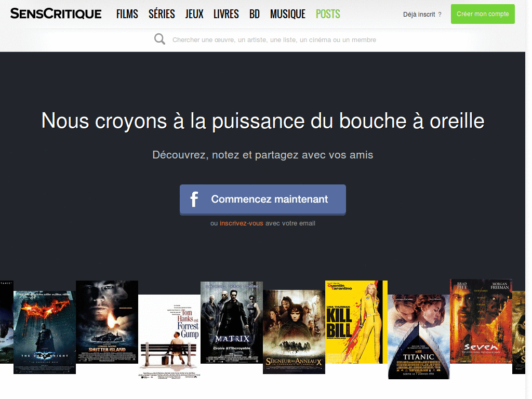Open the Musique menu
The height and width of the screenshot is (399, 532).
click(x=288, y=14)
